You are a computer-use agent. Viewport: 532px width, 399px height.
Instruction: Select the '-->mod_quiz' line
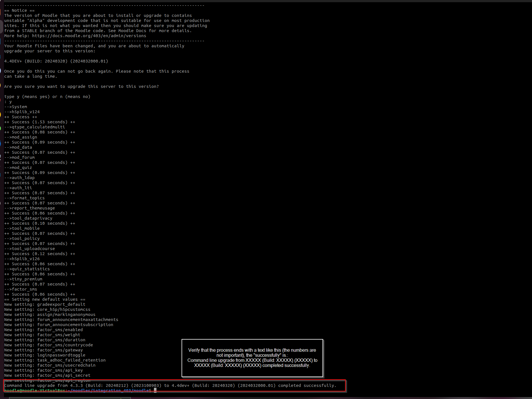(x=18, y=168)
